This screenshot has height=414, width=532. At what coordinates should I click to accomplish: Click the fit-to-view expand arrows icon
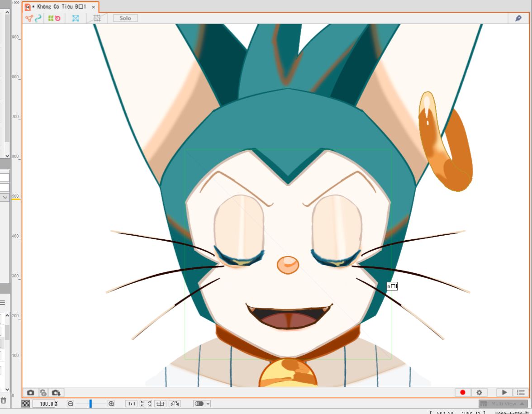pos(146,404)
